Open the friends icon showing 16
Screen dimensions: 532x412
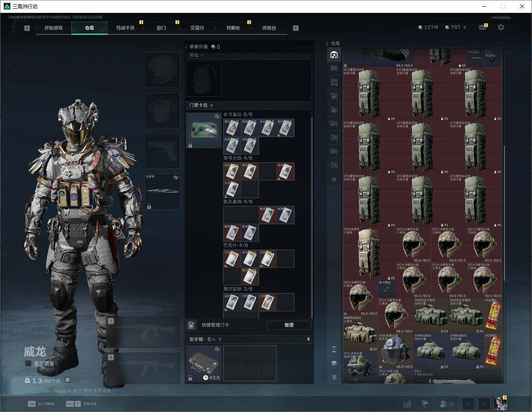447,404
